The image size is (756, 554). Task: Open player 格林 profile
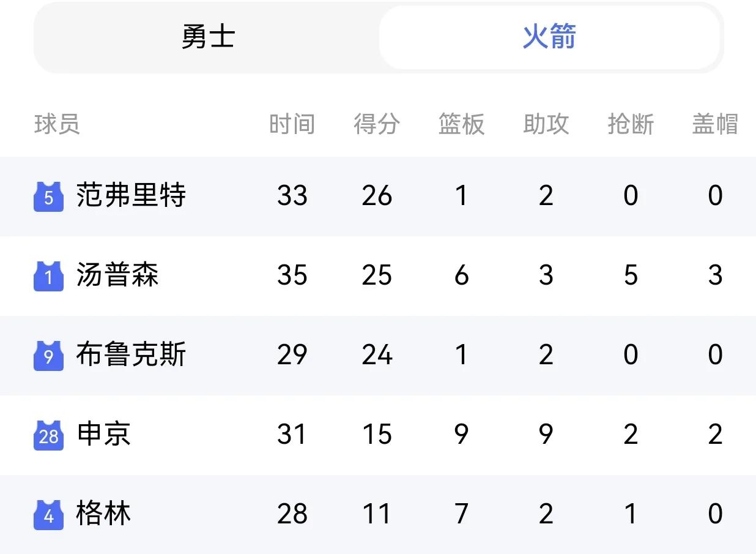coord(103,514)
